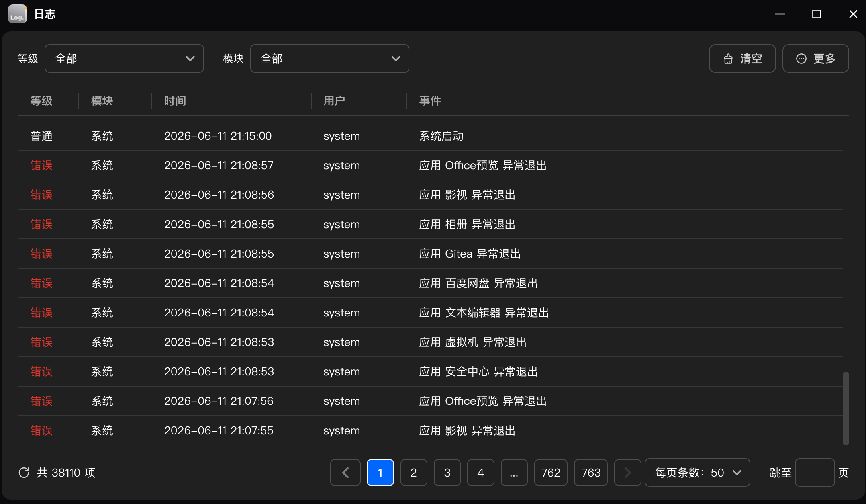Select the 系统启动 log entry
This screenshot has width=866, height=504.
coord(430,136)
